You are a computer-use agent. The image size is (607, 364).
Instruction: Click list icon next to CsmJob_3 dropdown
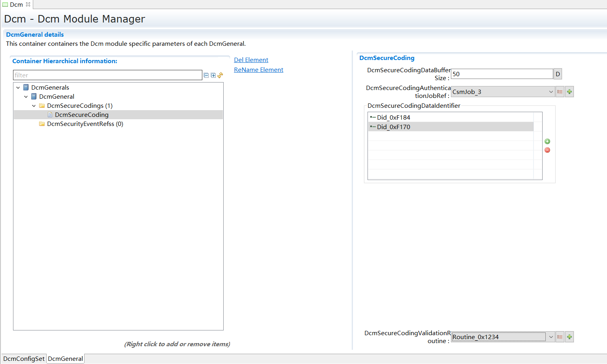pyautogui.click(x=560, y=92)
